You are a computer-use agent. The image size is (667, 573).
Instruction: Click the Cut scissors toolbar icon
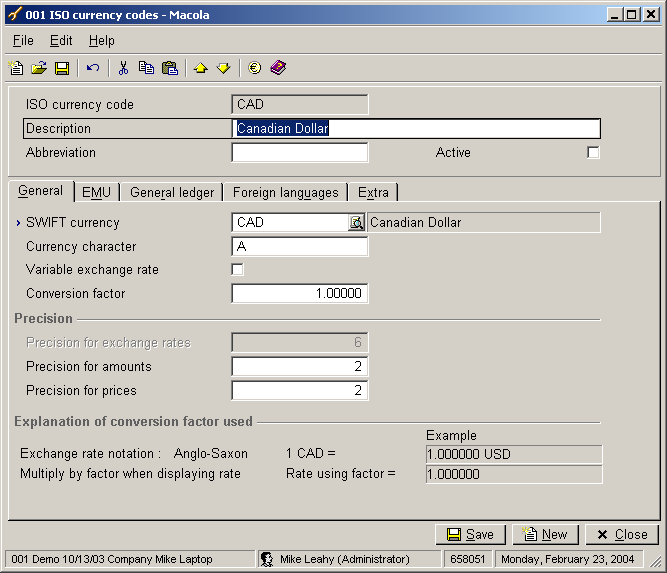[x=123, y=68]
